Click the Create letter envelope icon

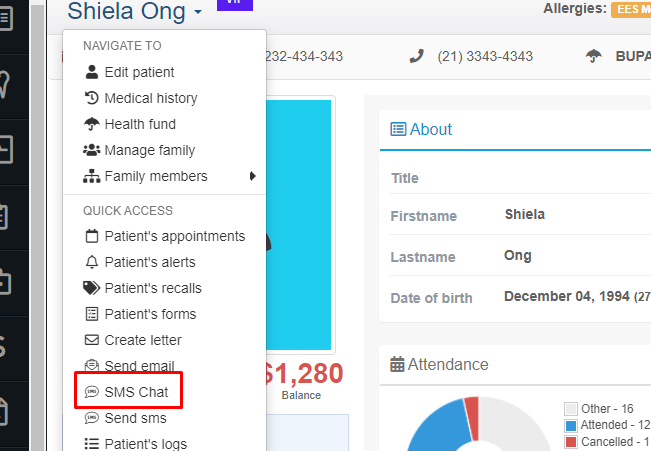click(91, 340)
